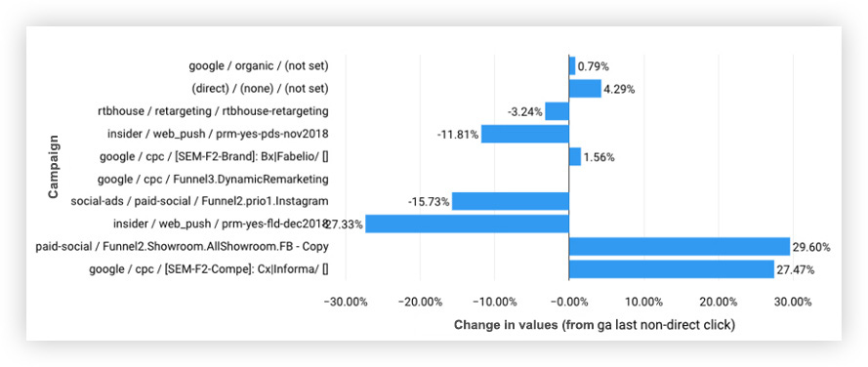This screenshot has height=367, width=868.
Task: Click the google / organic / (not set) label
Action: 259,66
